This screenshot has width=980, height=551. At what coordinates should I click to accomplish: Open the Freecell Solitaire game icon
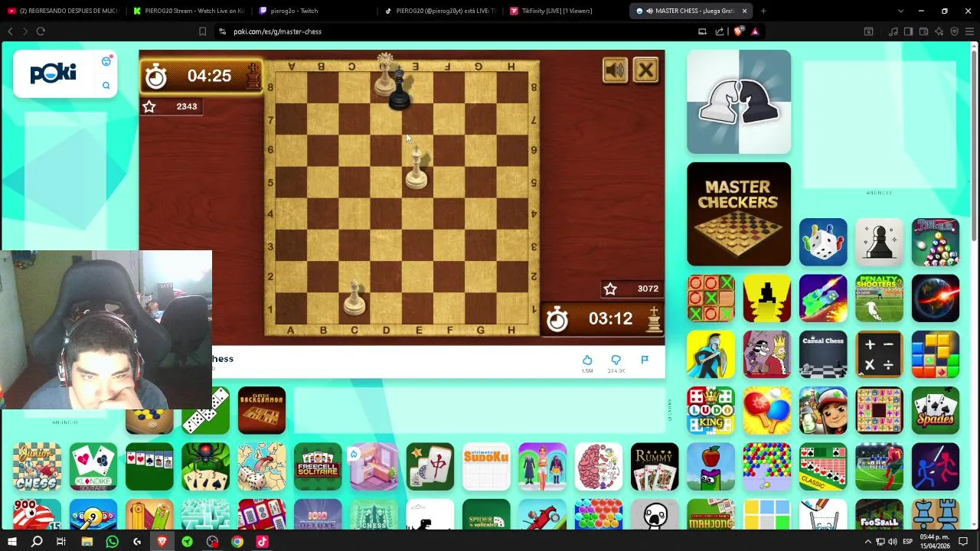coord(318,467)
